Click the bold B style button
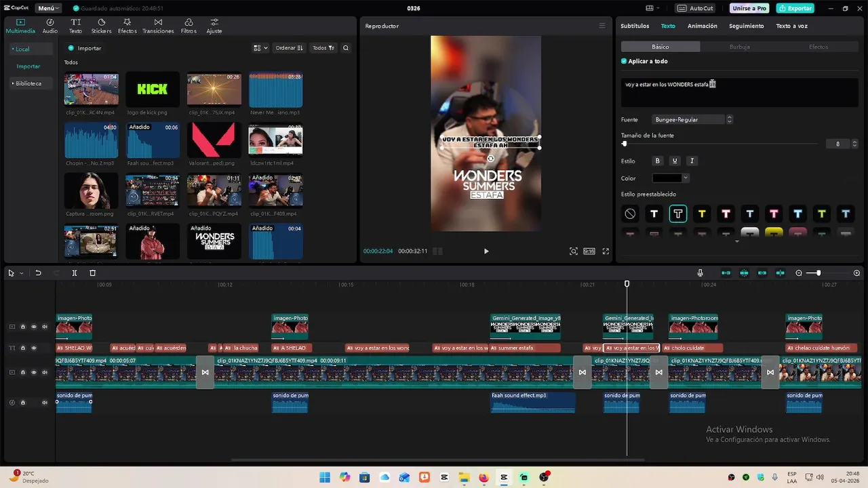 656,161
